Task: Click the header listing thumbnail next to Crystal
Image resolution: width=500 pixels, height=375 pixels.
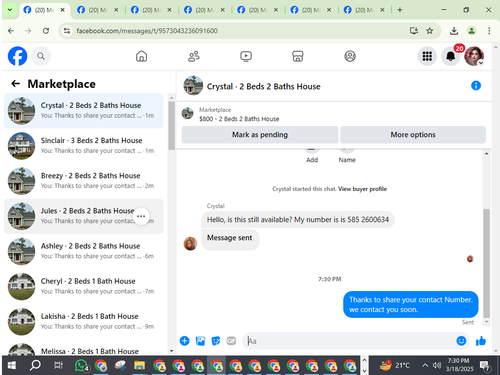Action: point(193,85)
